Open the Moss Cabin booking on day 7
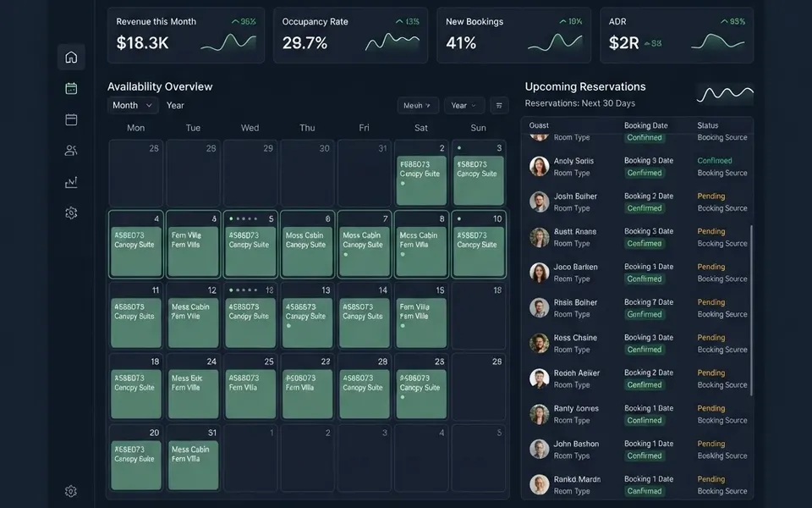 pyautogui.click(x=364, y=251)
